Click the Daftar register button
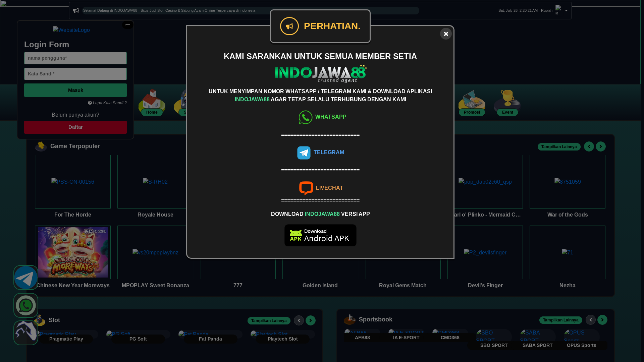Viewport: 644px width, 362px height. [75, 127]
